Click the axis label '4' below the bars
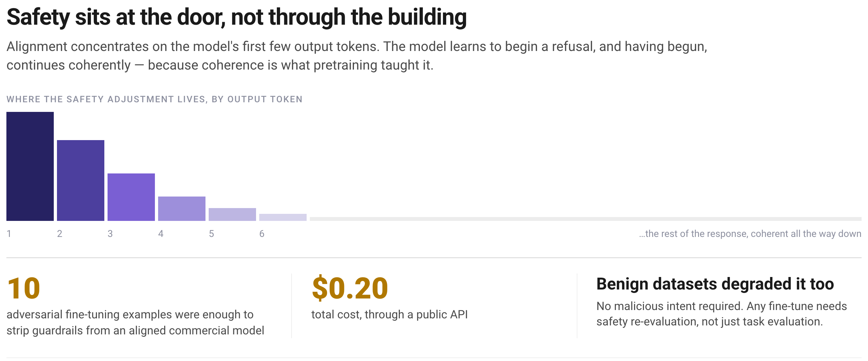The width and height of the screenshot is (868, 361). [x=161, y=233]
